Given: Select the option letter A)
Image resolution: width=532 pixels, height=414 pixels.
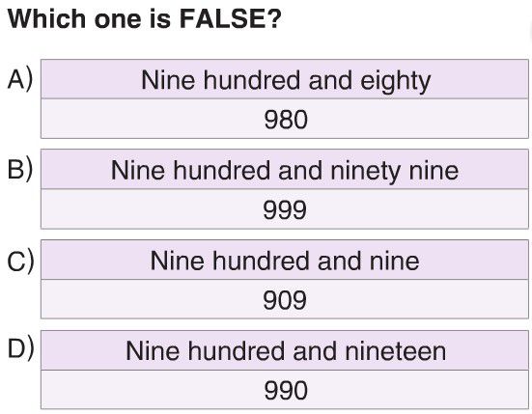Looking at the screenshot, I should 20,79.
